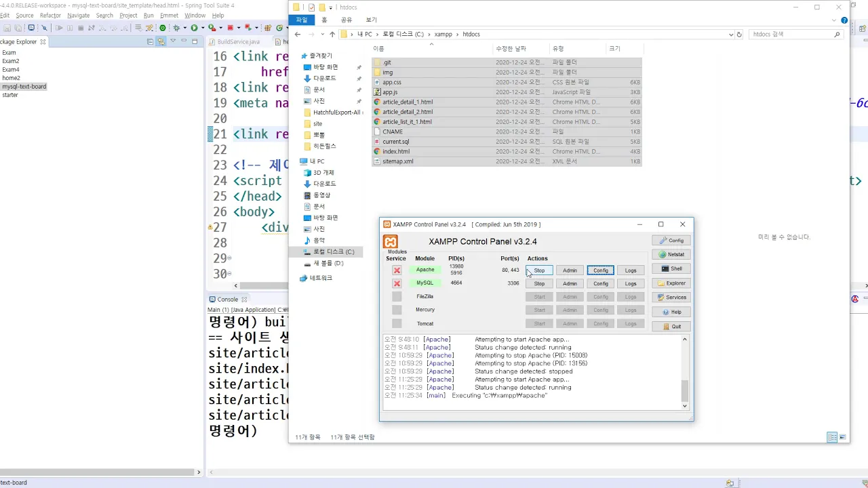The image size is (868, 488).
Task: Open Refactor menu in Spring Tool Suite
Action: (50, 15)
